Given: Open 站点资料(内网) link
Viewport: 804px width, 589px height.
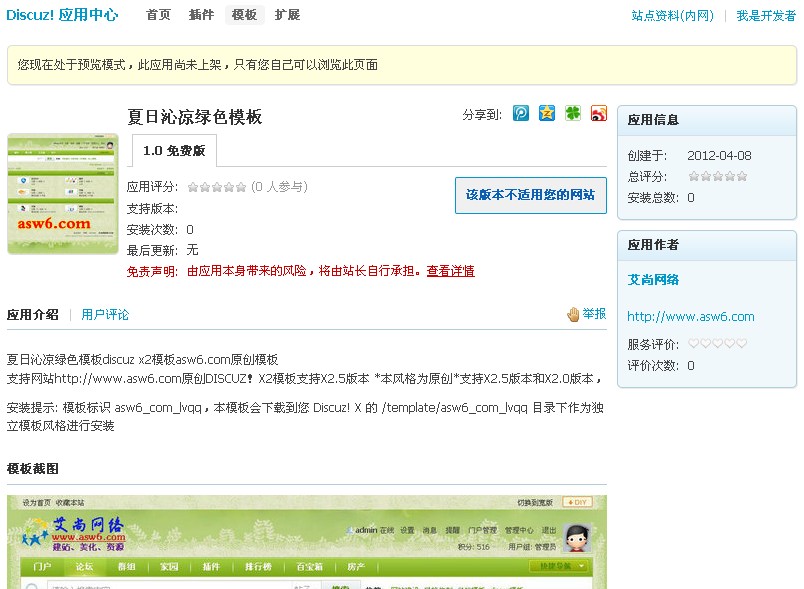Looking at the screenshot, I should (672, 16).
